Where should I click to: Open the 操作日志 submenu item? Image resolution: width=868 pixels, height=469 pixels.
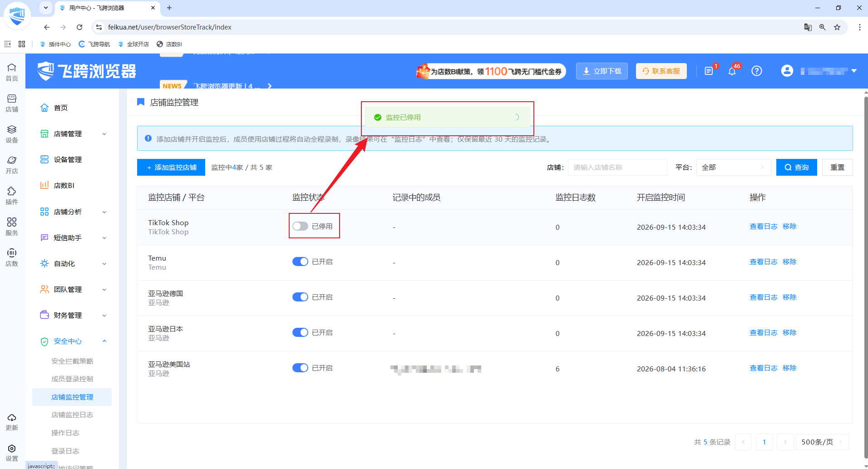[x=65, y=433]
